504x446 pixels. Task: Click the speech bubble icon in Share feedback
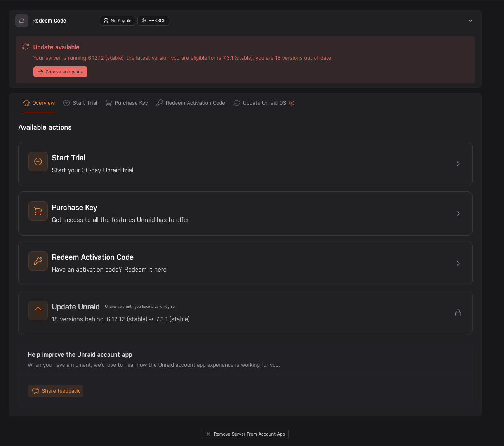[36, 391]
